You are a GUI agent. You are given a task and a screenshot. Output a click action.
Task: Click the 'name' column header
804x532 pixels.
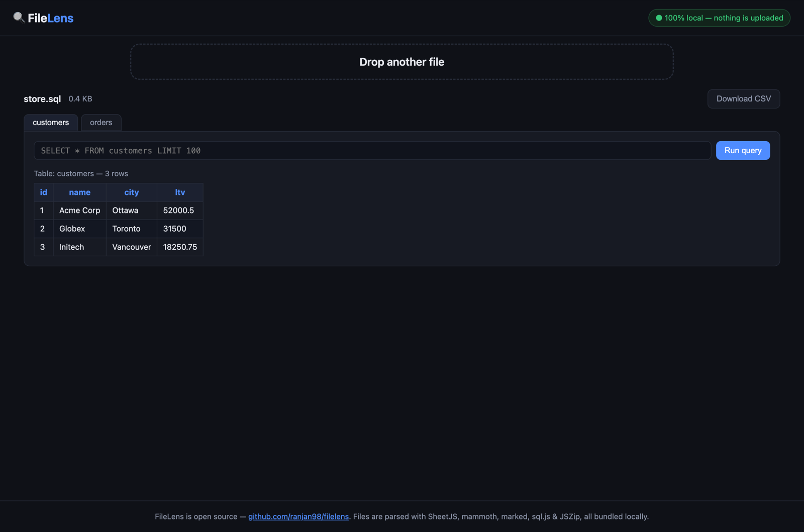pos(79,192)
